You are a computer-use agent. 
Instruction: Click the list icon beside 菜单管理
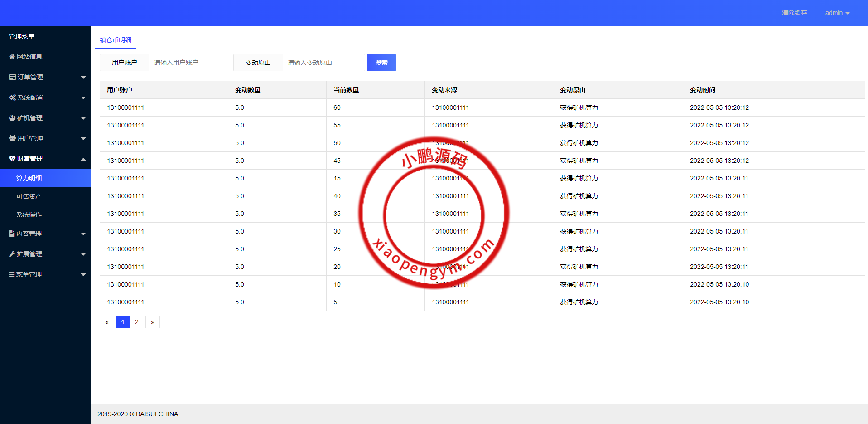(12, 274)
